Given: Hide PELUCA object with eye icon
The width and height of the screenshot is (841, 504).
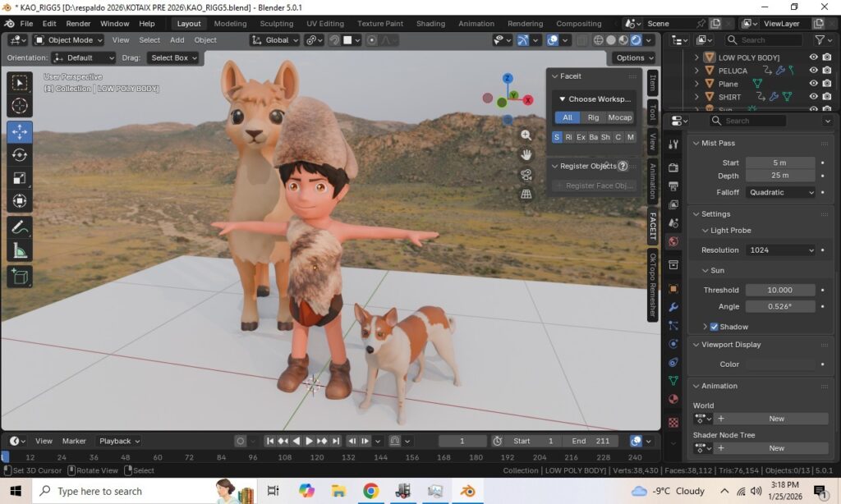Looking at the screenshot, I should pos(814,71).
